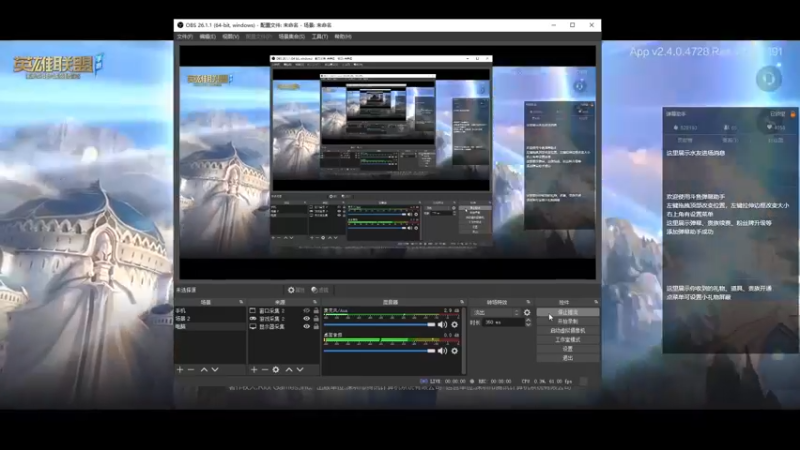
Task: Open source Properties via gear toolbar button
Action: click(296, 290)
